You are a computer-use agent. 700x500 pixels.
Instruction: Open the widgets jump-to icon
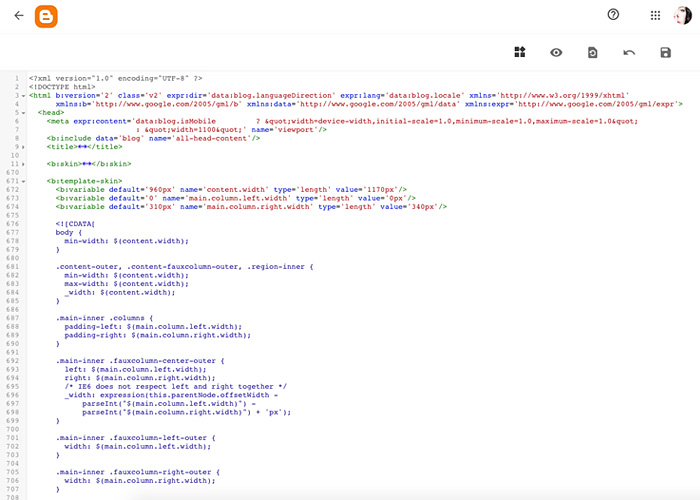coord(520,52)
